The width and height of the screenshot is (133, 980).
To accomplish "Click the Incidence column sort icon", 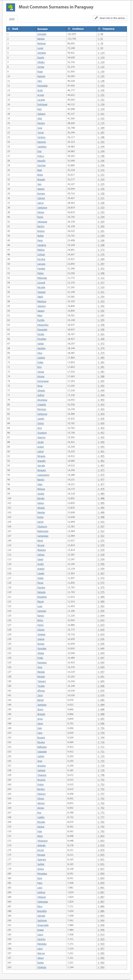I will pyautogui.click(x=69, y=29).
